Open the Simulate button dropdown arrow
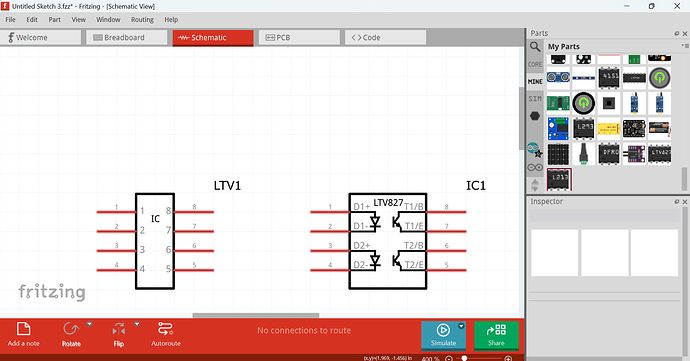This screenshot has height=361, width=690. click(x=461, y=326)
